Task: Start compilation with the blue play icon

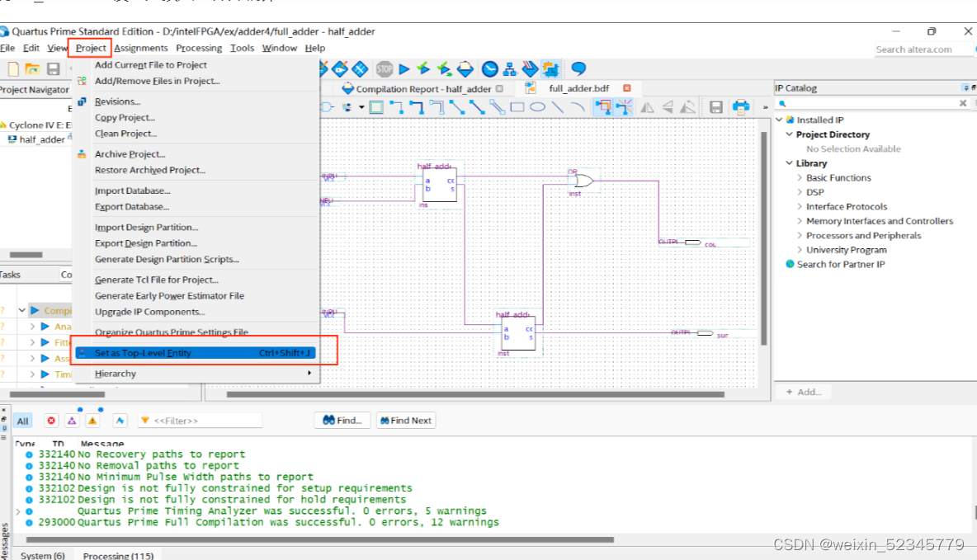Action: (x=404, y=68)
